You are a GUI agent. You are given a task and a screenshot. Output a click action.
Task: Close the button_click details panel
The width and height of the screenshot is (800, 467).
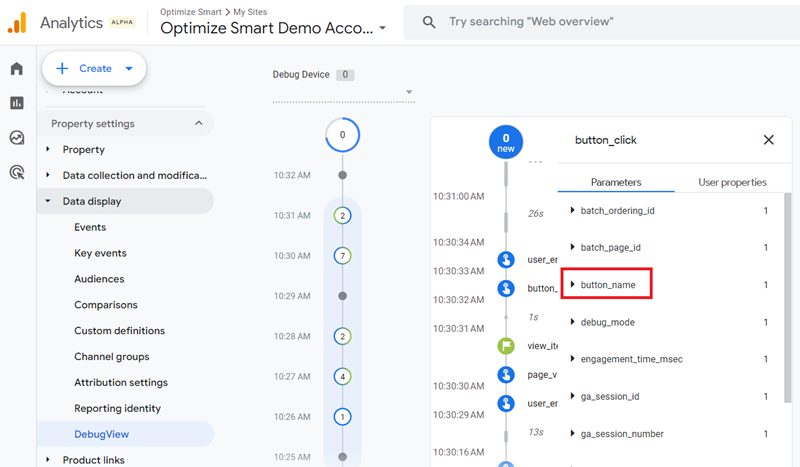point(768,140)
